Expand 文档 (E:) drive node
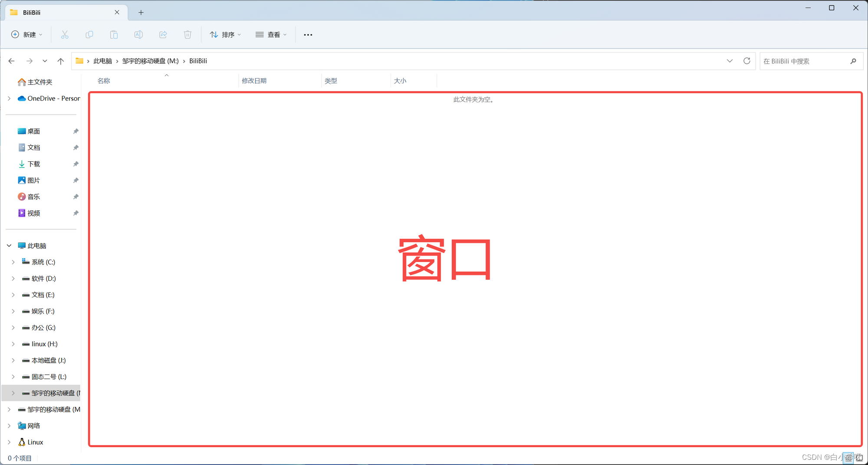Image resolution: width=868 pixels, height=465 pixels. point(13,295)
